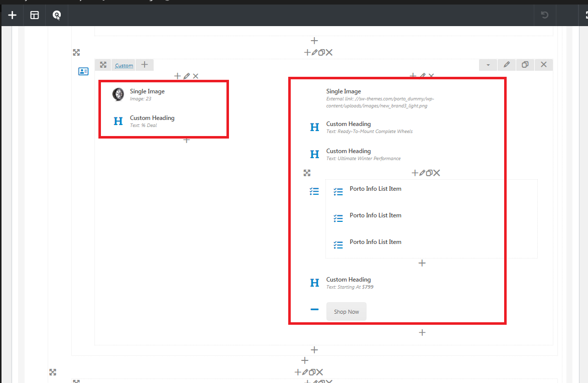
Task: Click the list icon of the third Porto Info List Item
Action: coord(338,245)
